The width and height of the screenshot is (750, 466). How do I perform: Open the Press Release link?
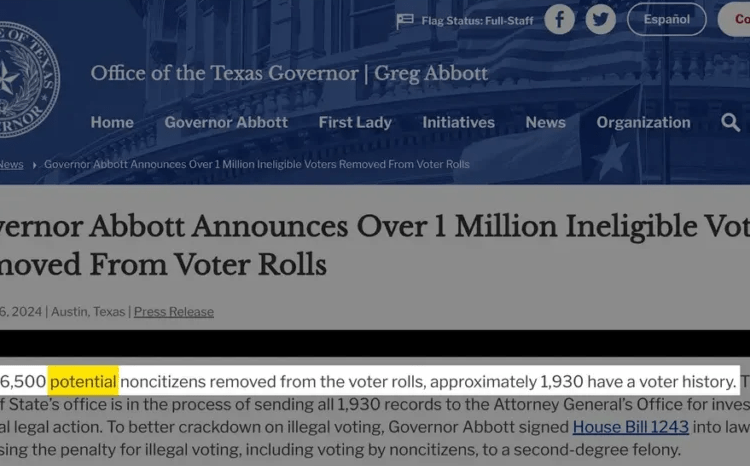tap(174, 312)
